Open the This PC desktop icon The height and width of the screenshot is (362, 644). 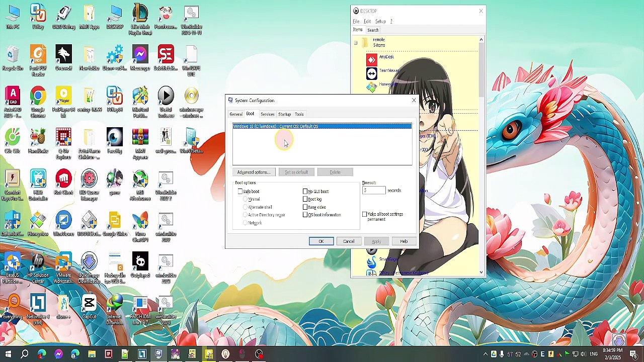point(13,17)
